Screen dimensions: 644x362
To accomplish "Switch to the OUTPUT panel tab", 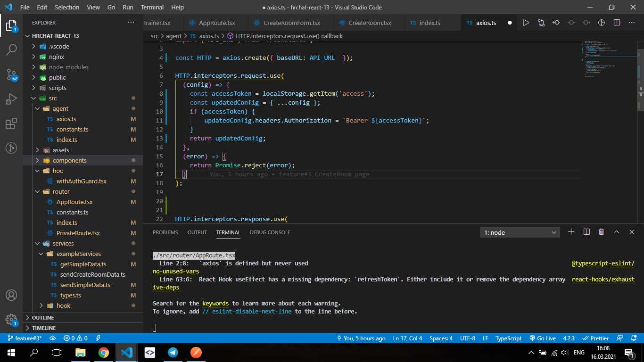I will point(197,232).
